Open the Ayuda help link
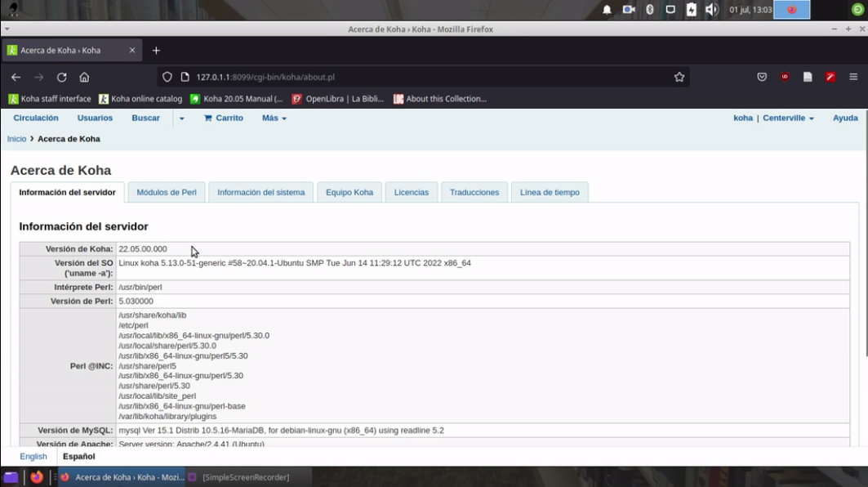Image resolution: width=868 pixels, height=487 pixels. click(x=845, y=118)
